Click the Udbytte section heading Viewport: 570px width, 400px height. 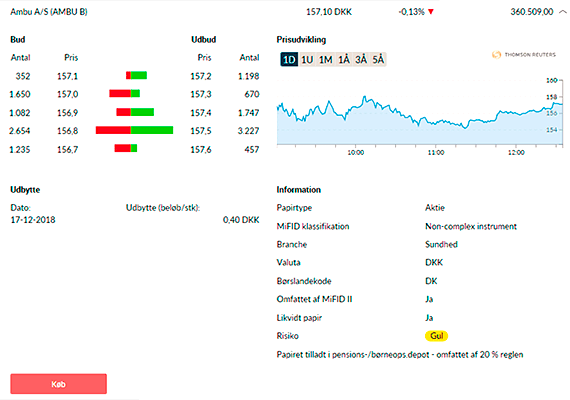coord(25,190)
